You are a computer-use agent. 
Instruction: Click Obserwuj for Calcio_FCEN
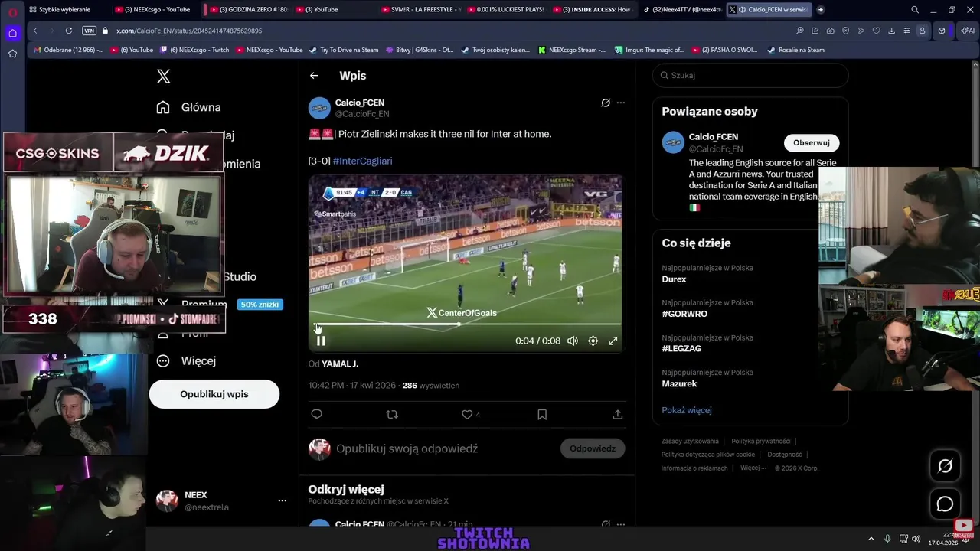(x=811, y=143)
